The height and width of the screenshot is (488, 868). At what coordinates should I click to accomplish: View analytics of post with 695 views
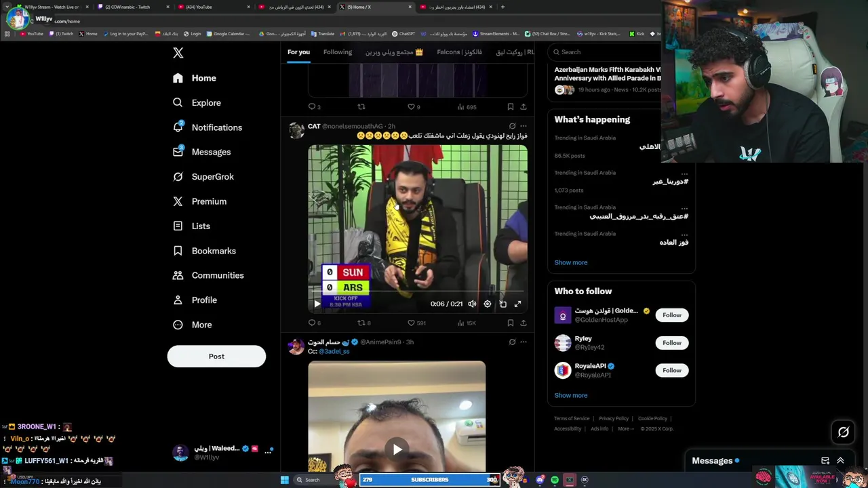467,106
